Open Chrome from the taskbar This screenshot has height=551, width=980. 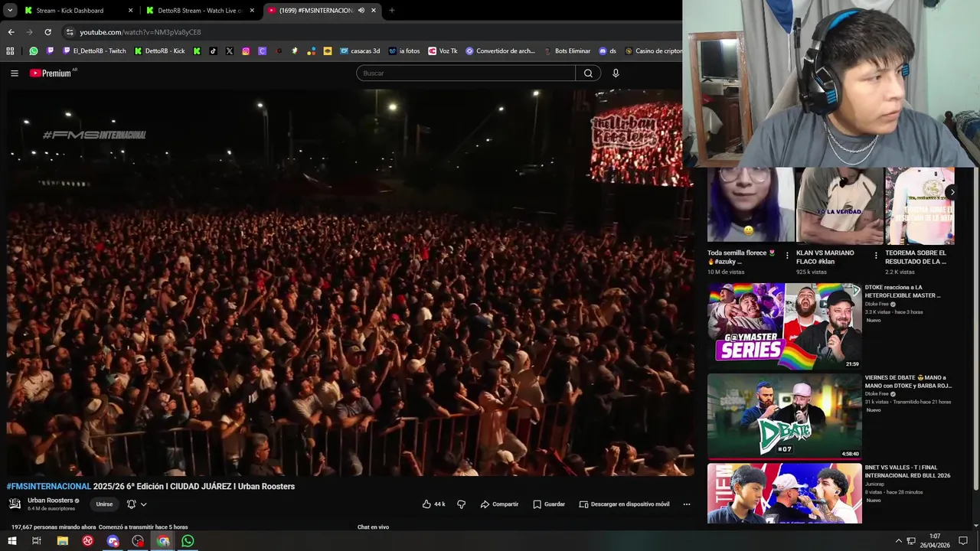[x=163, y=541]
